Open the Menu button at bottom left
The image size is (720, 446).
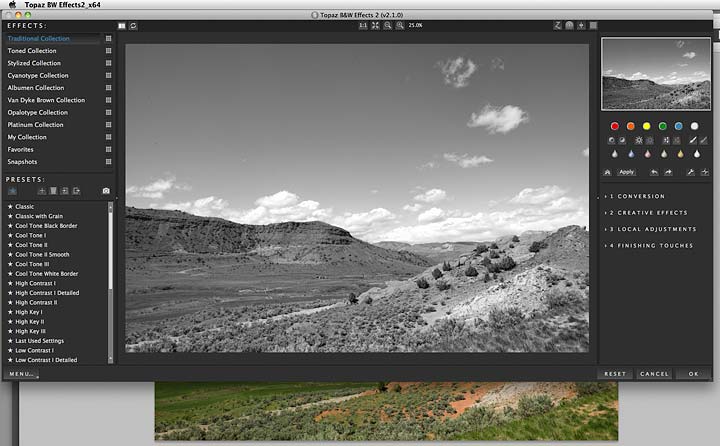[x=21, y=374]
